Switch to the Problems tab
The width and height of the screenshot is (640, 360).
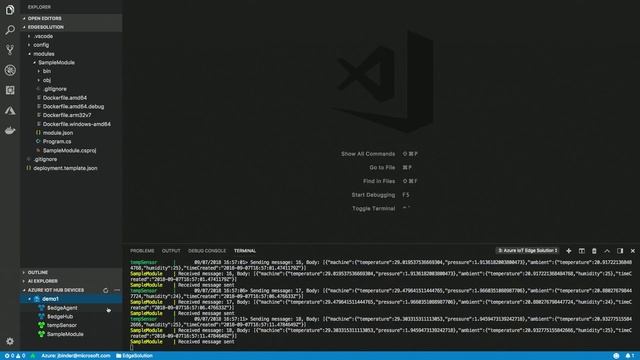pyautogui.click(x=142, y=251)
